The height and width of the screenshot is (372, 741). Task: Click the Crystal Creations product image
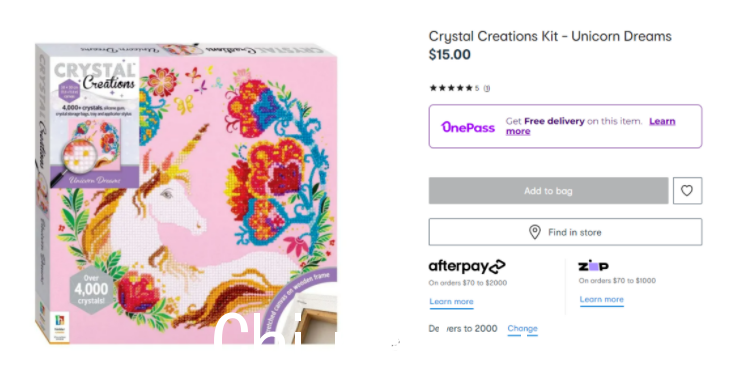click(x=186, y=193)
